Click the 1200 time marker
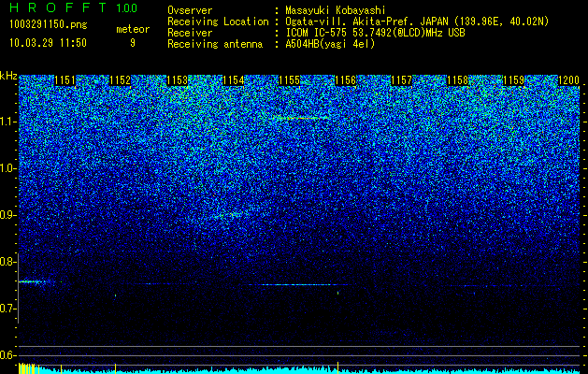 [569, 80]
